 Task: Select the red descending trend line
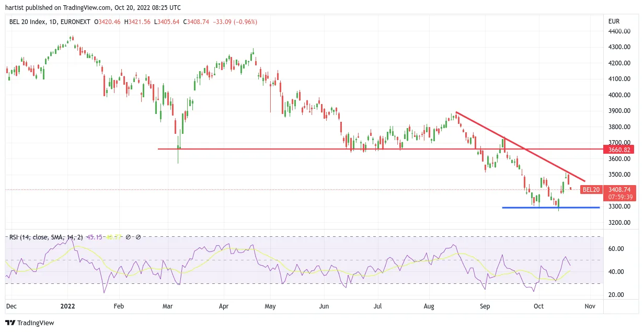(x=521, y=147)
